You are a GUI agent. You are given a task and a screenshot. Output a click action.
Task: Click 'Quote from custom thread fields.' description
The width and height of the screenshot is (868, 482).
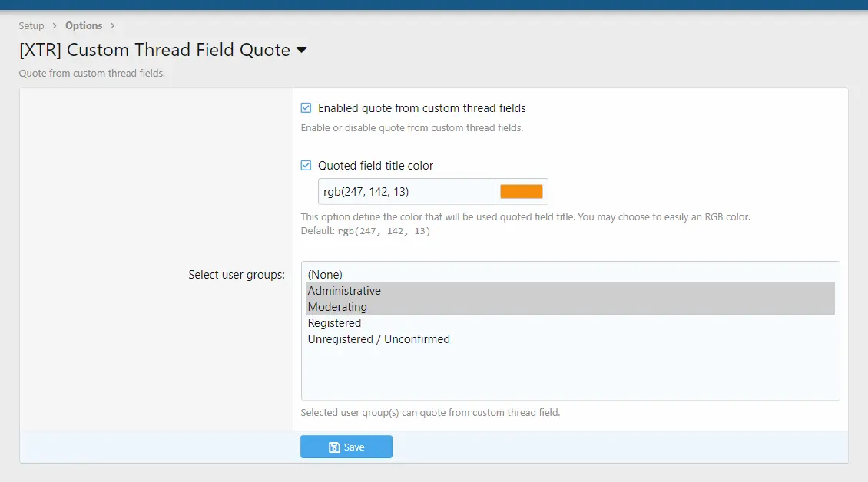click(x=92, y=73)
